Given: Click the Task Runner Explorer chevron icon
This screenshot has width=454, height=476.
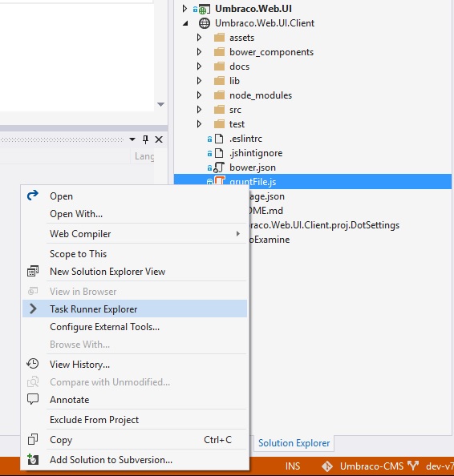Looking at the screenshot, I should (x=33, y=309).
